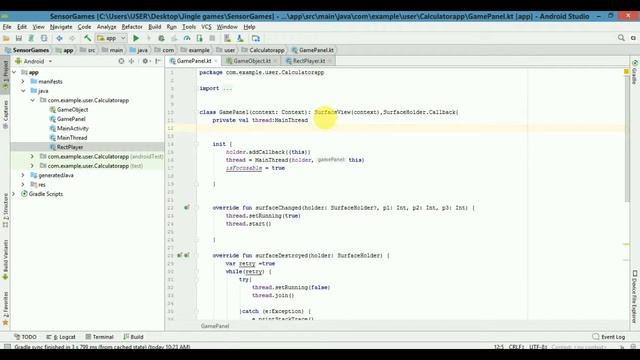Toggle tool window bars icon in status bar

coord(7,347)
